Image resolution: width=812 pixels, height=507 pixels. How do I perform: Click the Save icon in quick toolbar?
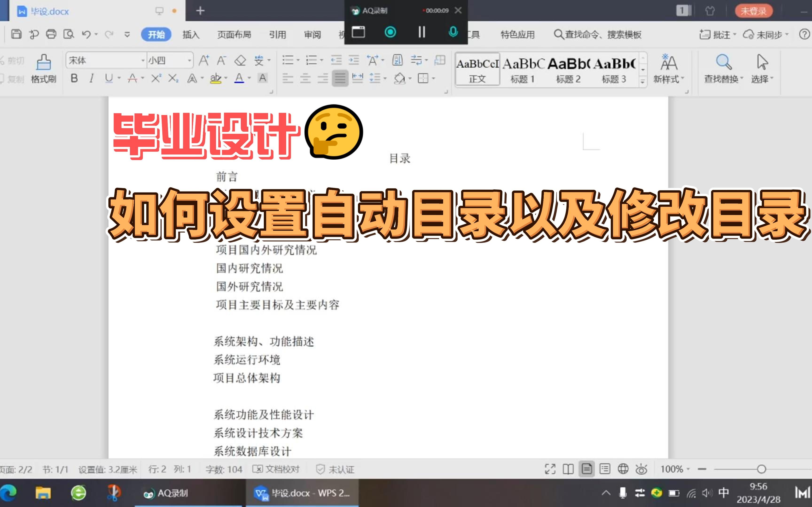click(x=16, y=34)
